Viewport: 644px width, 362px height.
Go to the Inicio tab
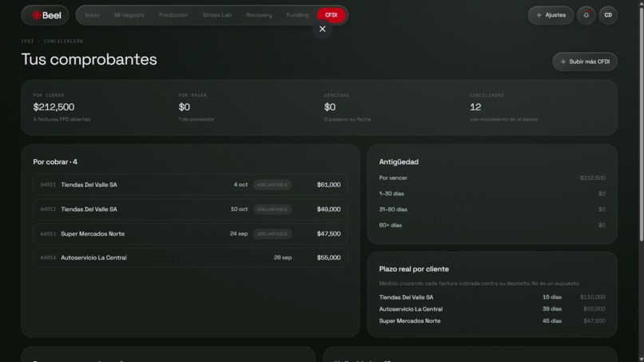point(93,15)
